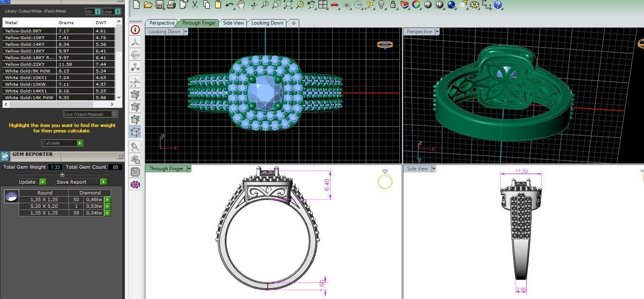Screen dimensions: 644x299
Task: Choose the Zoom dynamic magnifier
Action: click(265, 5)
